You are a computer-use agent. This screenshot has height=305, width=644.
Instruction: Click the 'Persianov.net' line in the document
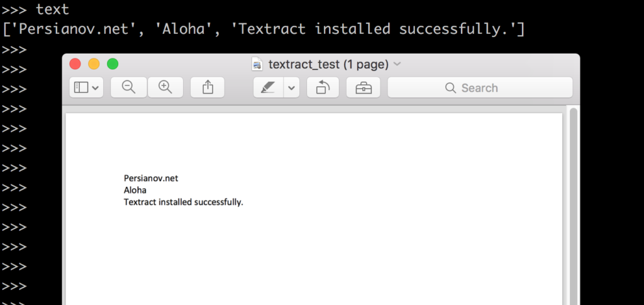151,178
